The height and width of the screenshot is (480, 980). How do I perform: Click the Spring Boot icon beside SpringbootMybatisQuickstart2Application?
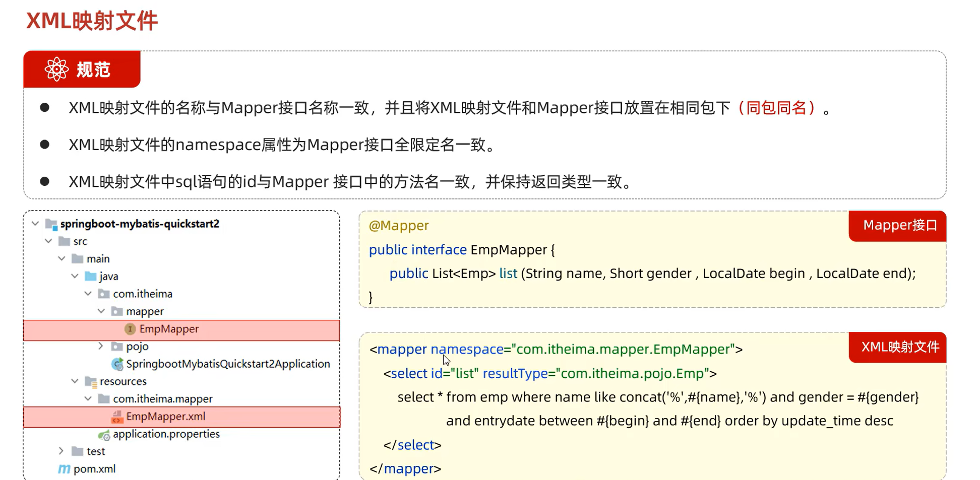[x=118, y=364]
